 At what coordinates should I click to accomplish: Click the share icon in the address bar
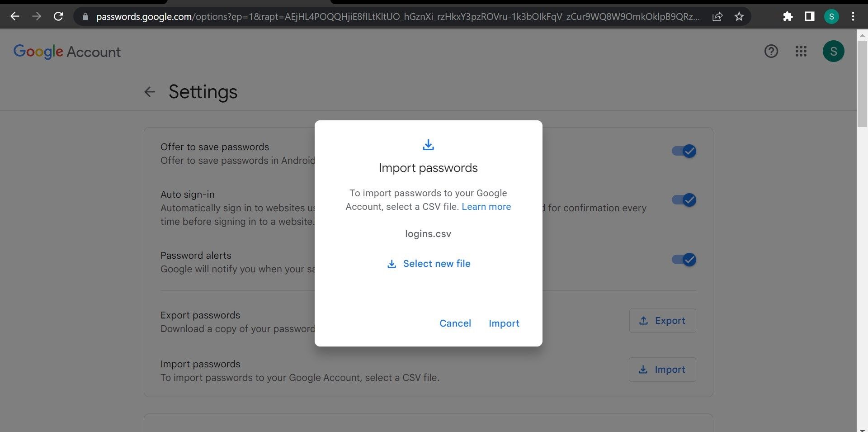(x=717, y=16)
